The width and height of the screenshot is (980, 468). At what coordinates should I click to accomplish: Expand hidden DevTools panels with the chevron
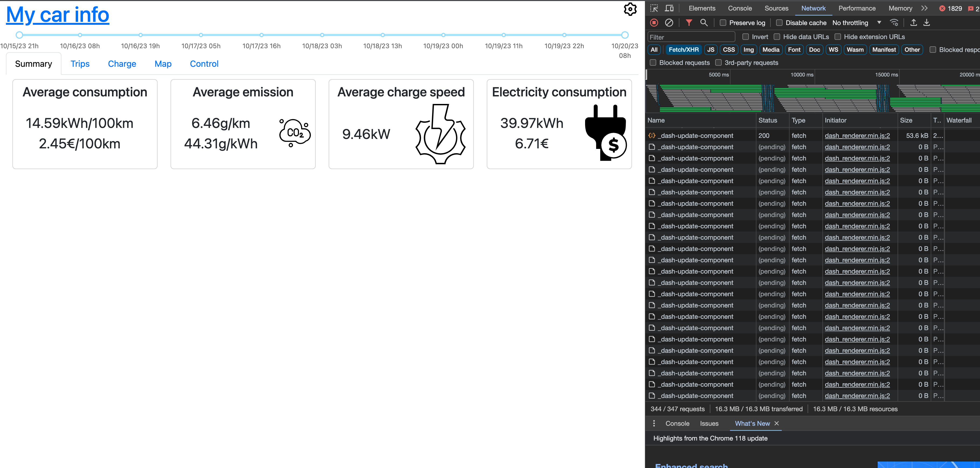925,8
